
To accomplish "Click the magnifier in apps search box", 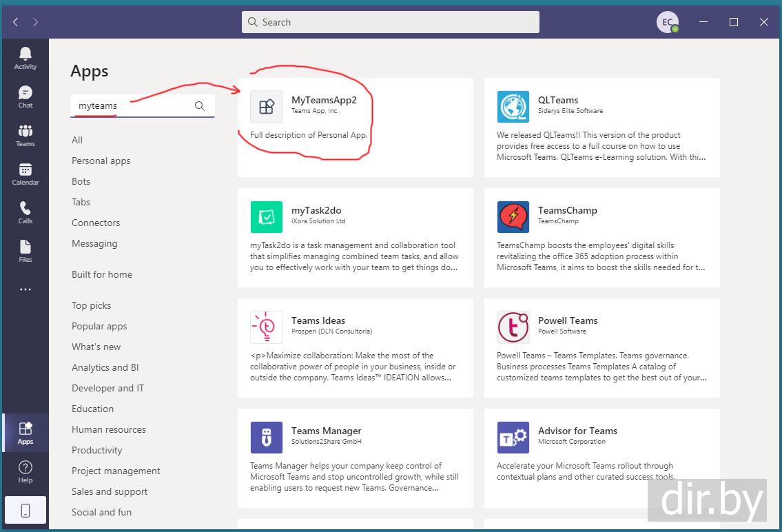I will [200, 106].
